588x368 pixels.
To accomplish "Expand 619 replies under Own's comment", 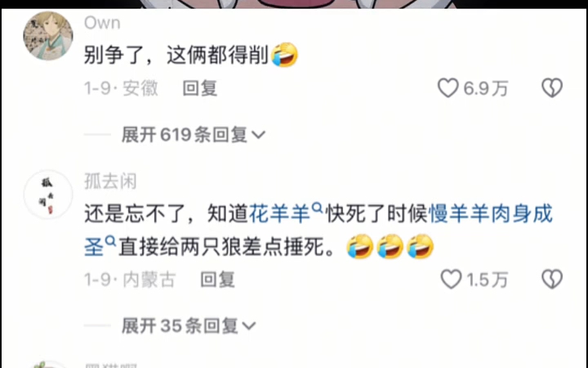I will tap(193, 135).
